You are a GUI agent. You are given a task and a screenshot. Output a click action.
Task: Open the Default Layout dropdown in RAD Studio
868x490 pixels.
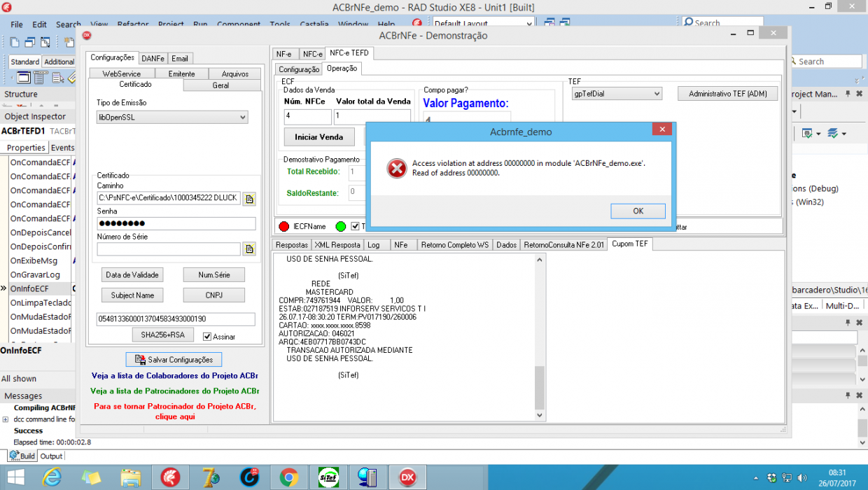point(483,24)
